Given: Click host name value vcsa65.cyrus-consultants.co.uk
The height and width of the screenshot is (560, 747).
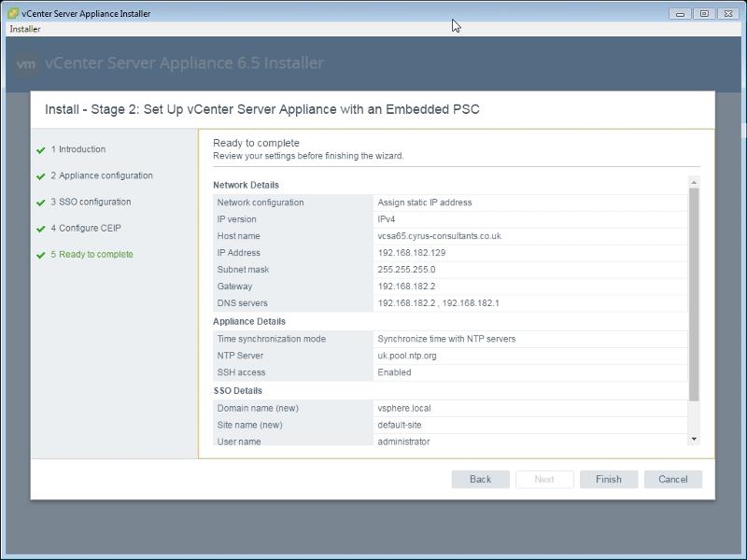Looking at the screenshot, I should click(x=439, y=236).
